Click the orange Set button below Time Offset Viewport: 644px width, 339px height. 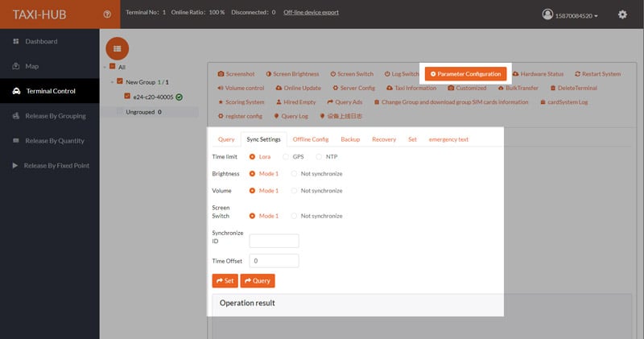coord(225,281)
